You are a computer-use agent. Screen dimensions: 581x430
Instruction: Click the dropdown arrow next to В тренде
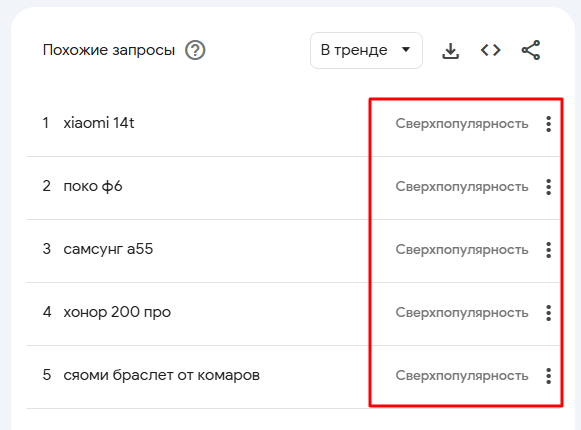tap(406, 49)
